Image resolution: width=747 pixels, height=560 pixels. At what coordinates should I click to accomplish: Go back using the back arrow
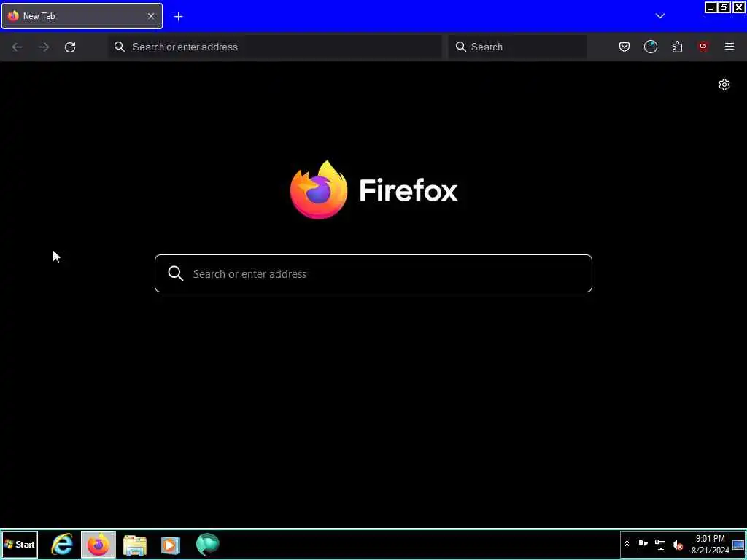[18, 47]
